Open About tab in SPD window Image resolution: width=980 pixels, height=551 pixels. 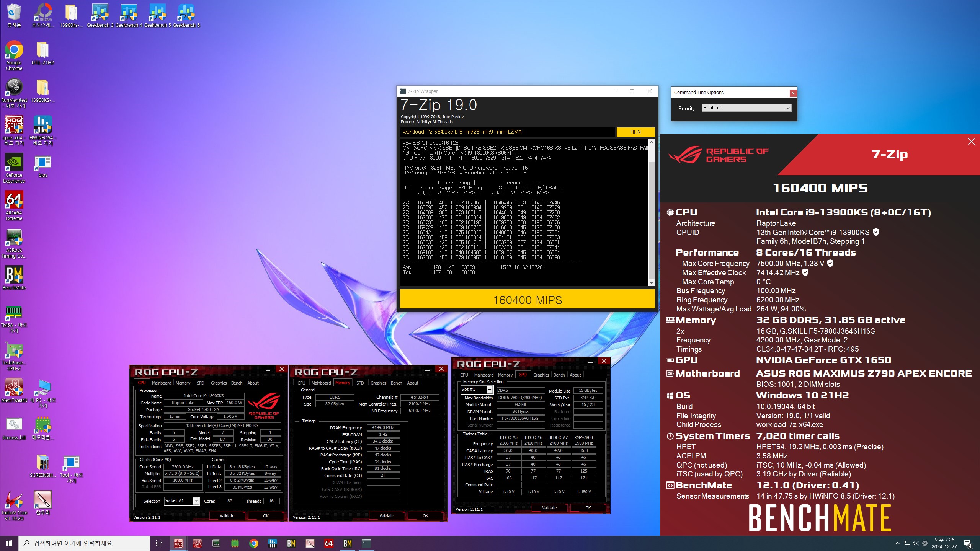pyautogui.click(x=575, y=375)
